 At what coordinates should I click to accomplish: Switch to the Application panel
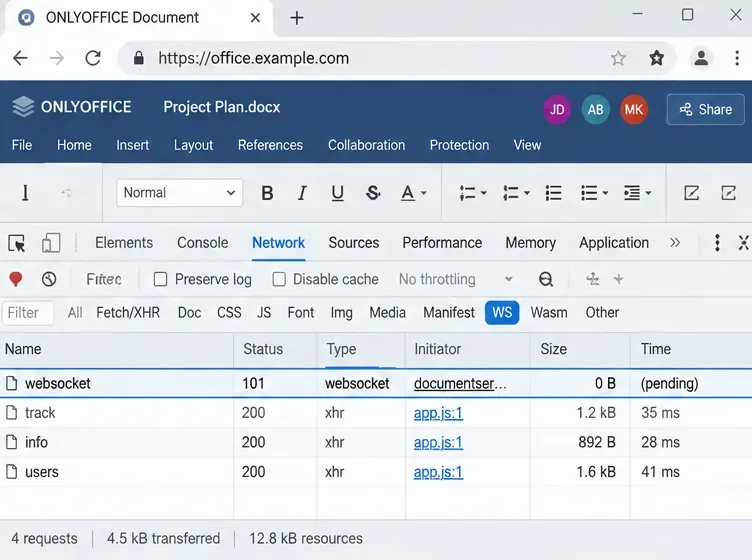pyautogui.click(x=614, y=243)
